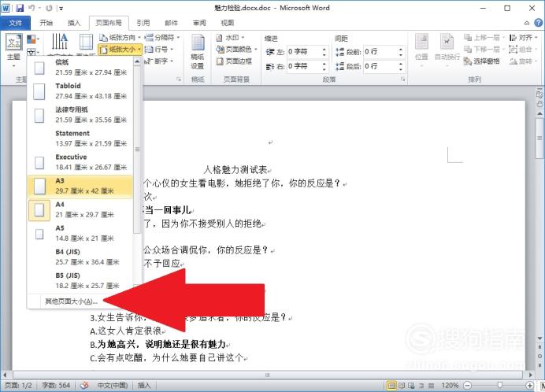
Task: Click the zoom in plus icon
Action: (529, 385)
